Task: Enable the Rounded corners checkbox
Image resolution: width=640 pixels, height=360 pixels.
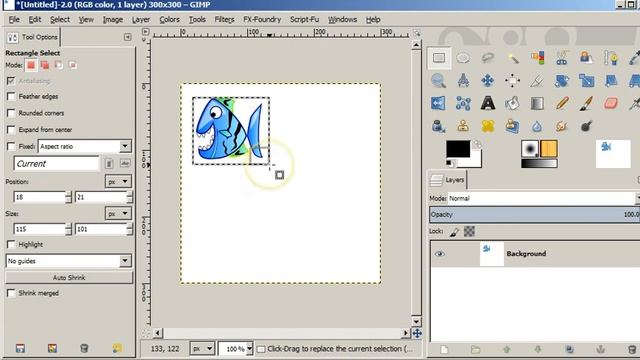Action: 11,113
